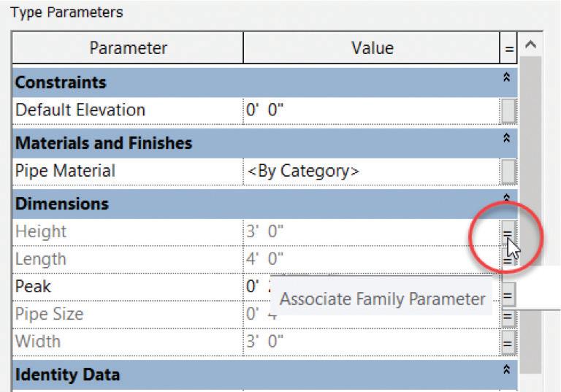Click Associate Family Parameter button for Width
Viewport: 561px width, 392px height.
508,342
